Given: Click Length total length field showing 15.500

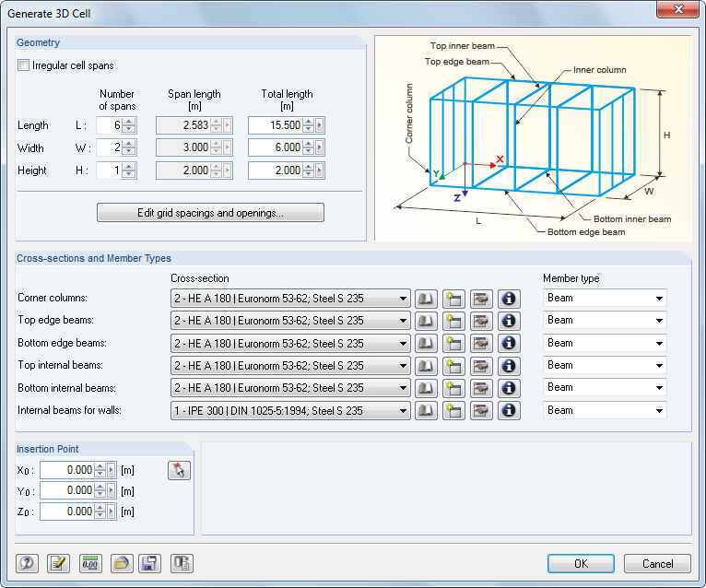Looking at the screenshot, I should (x=275, y=125).
